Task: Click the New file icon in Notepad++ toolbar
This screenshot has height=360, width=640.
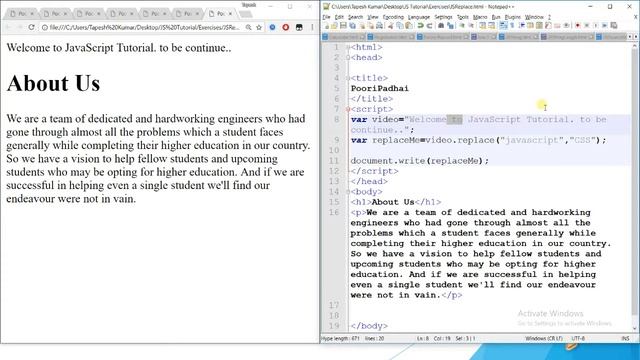Action: tap(327, 26)
